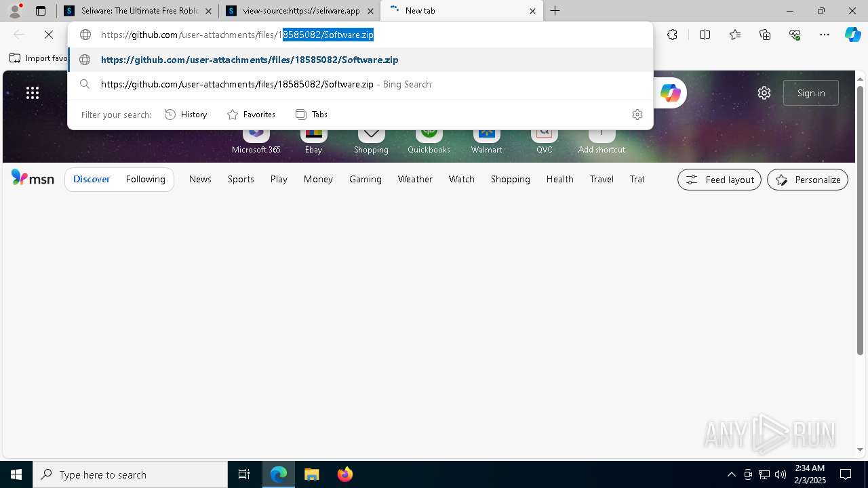Image resolution: width=868 pixels, height=488 pixels.
Task: Select the Discover feed tab
Action: [x=92, y=179]
